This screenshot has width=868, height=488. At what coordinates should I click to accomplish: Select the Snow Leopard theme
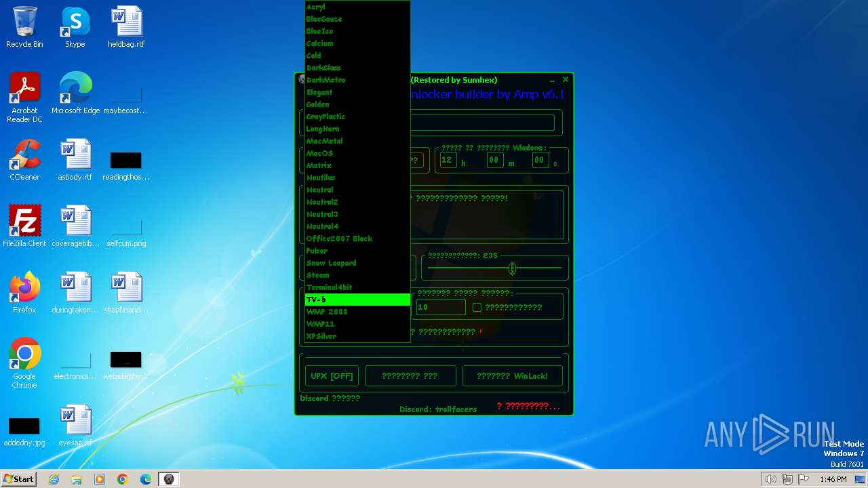(x=357, y=263)
